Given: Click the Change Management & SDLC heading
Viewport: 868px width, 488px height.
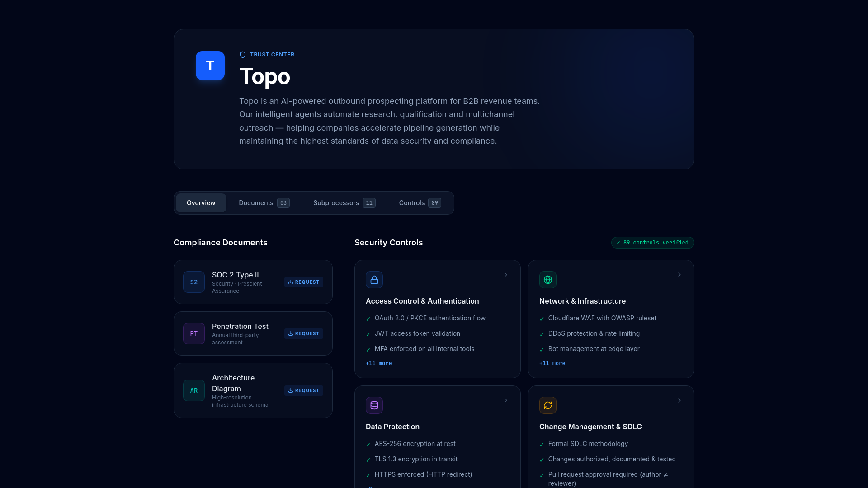Looking at the screenshot, I should (590, 427).
